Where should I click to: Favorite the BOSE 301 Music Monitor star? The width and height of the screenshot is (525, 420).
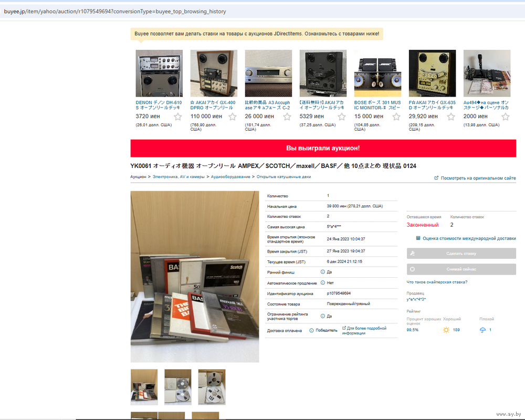(x=396, y=117)
